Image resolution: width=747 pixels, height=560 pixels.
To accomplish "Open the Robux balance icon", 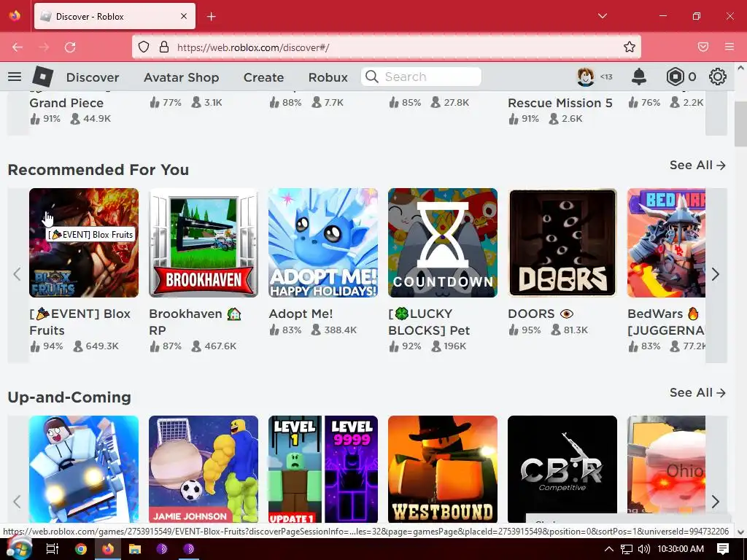I will pos(675,77).
